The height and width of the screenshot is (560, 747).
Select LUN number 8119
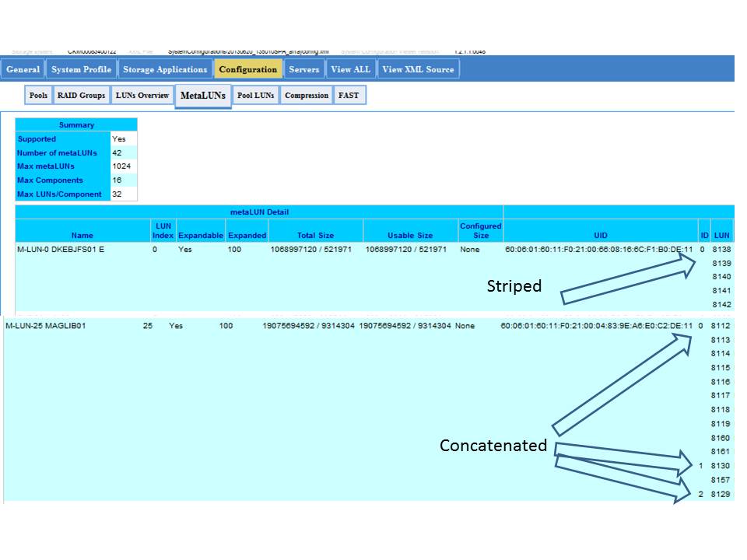[721, 424]
